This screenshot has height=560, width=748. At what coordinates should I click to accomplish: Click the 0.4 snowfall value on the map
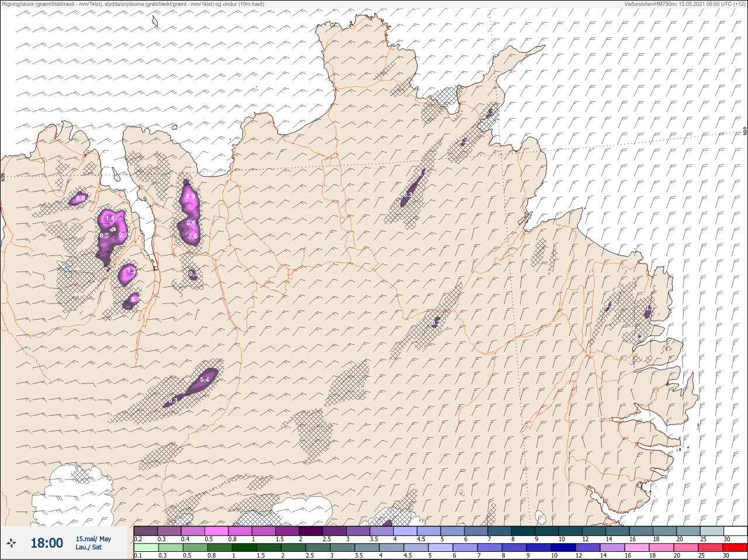(x=205, y=379)
